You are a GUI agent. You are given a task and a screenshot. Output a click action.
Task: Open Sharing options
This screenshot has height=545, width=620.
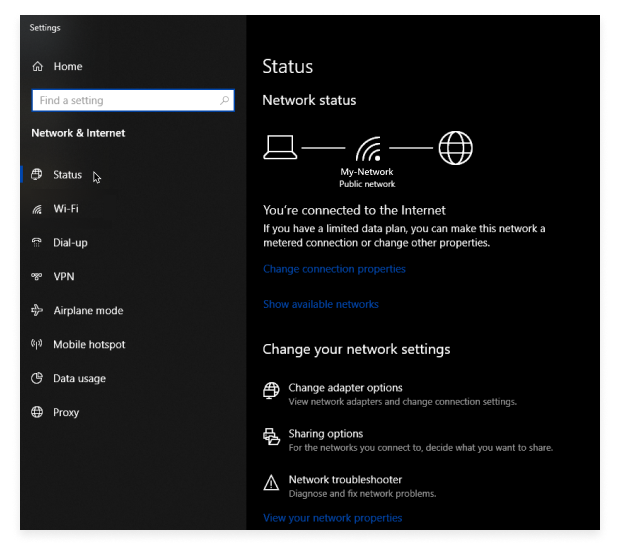(325, 434)
